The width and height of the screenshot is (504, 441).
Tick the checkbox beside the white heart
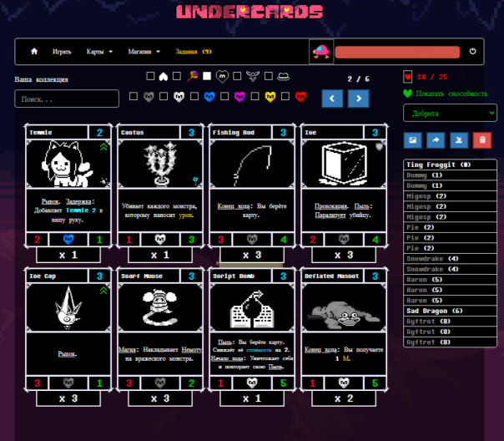click(164, 96)
